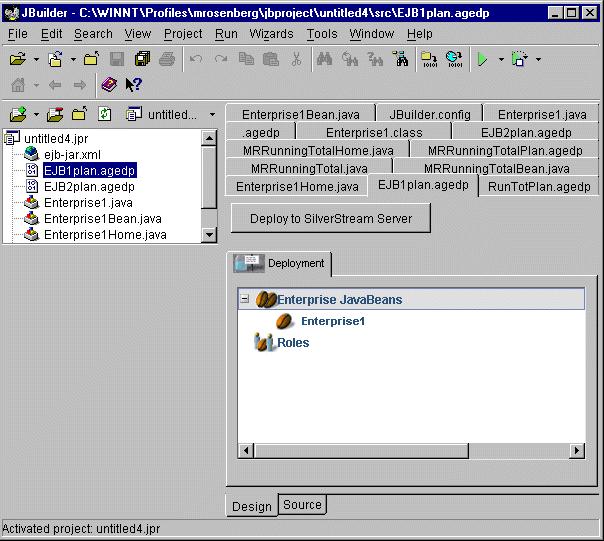The width and height of the screenshot is (604, 541).
Task: Switch to the RunTotPlan.agedp tab
Action: pos(539,187)
